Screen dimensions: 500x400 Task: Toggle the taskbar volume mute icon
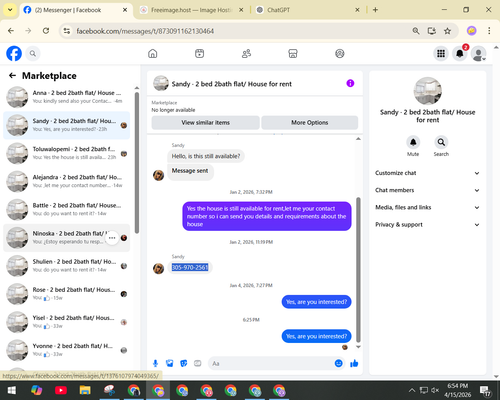pyautogui.click(x=435, y=390)
